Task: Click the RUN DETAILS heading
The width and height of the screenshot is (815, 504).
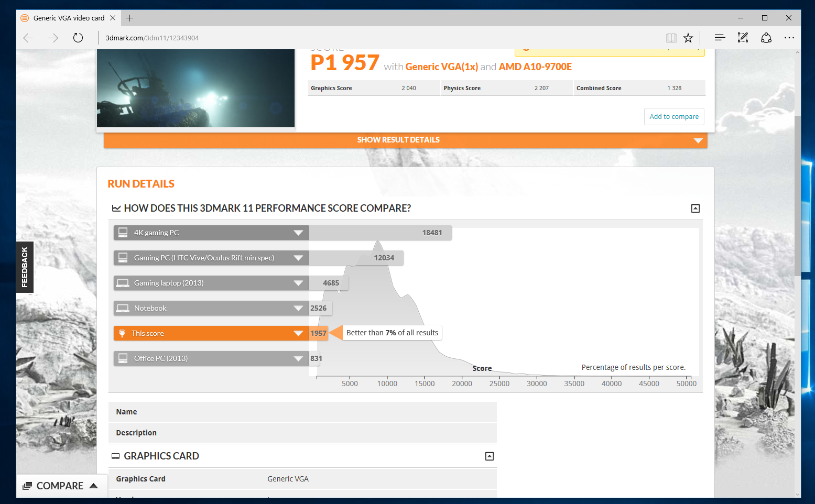Action: 141,184
